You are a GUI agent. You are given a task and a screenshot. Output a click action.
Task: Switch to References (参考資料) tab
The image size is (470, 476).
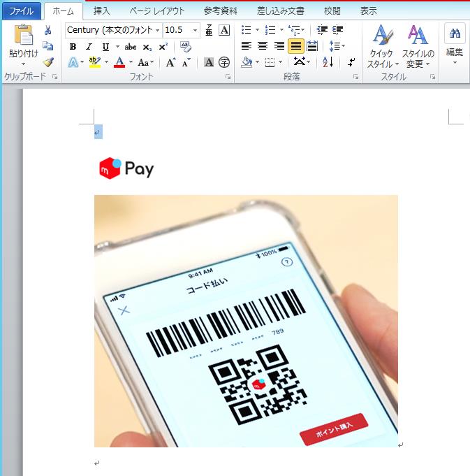click(220, 11)
